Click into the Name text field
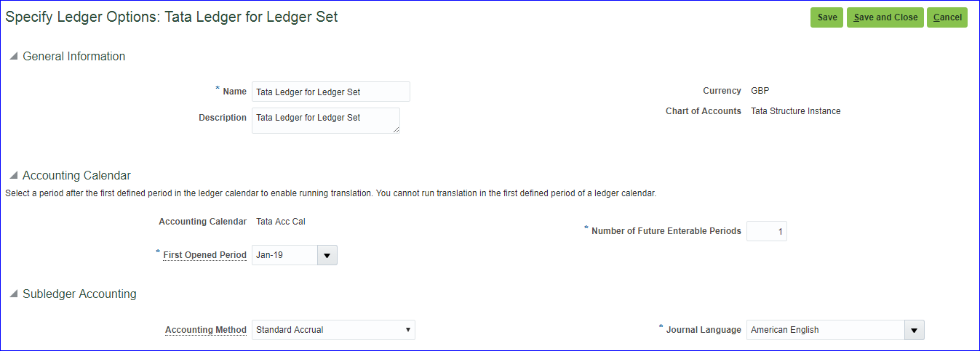 tap(330, 92)
